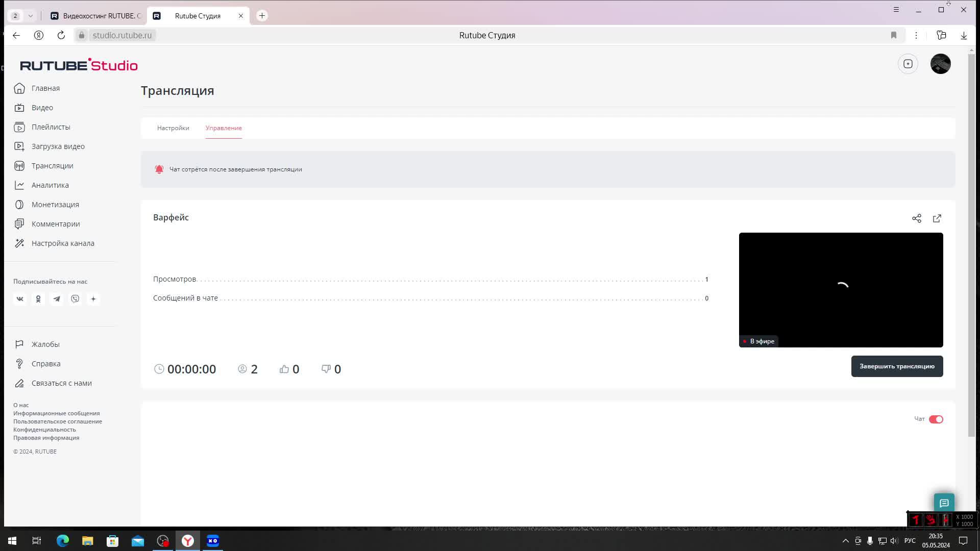Image resolution: width=980 pixels, height=551 pixels.
Task: Bookmark the page with bookmark icon
Action: (894, 35)
